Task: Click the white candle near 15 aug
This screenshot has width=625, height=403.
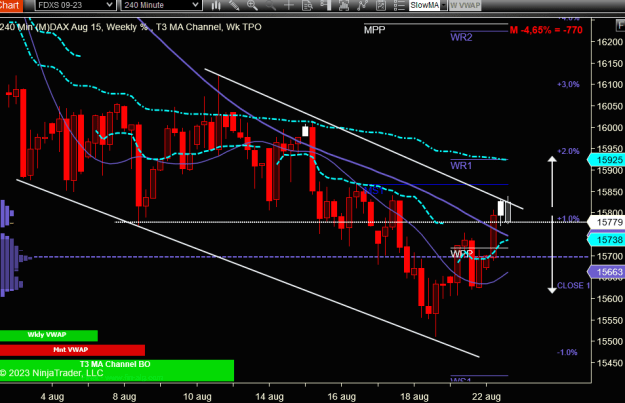Action: (305, 131)
